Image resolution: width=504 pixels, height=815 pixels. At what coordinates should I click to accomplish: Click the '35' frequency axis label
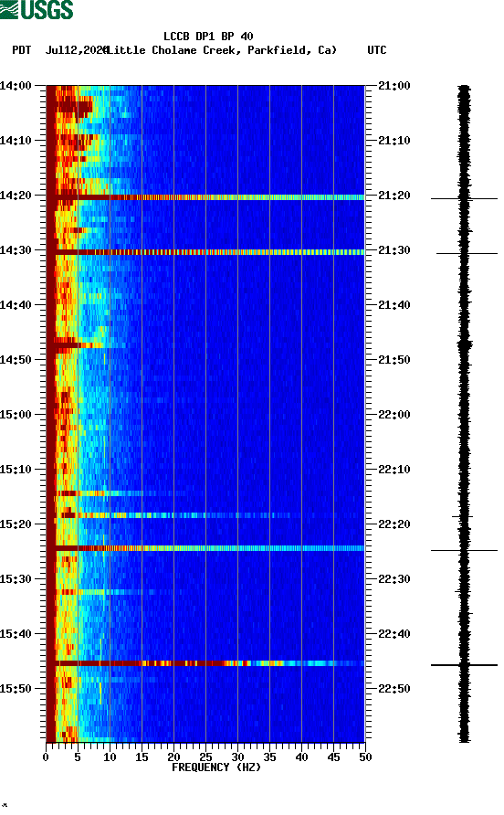click(269, 757)
